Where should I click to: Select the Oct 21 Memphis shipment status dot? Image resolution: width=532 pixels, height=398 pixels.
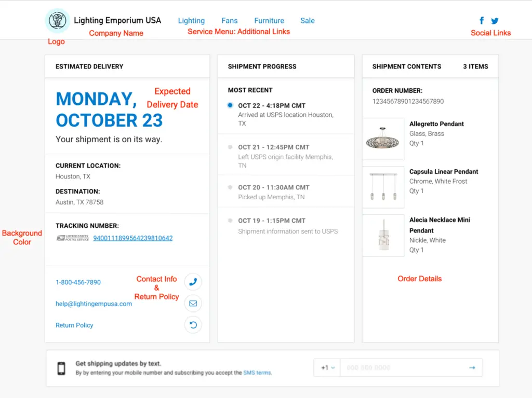[x=230, y=147]
